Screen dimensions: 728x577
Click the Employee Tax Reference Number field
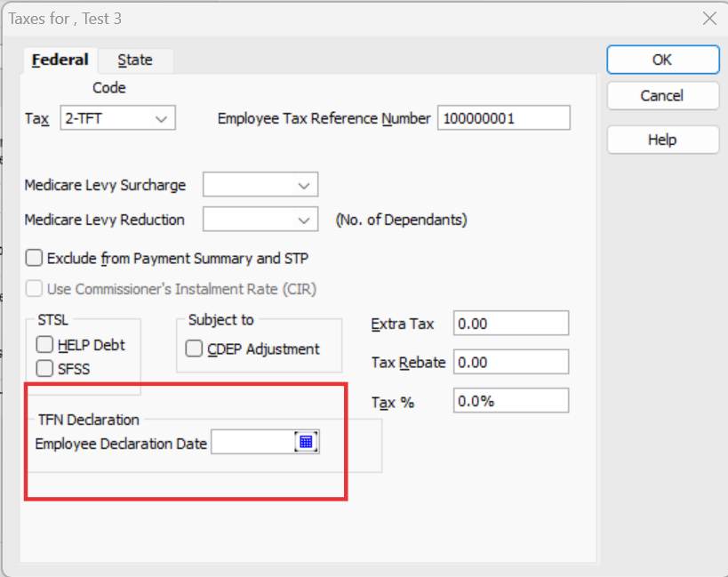click(x=504, y=118)
